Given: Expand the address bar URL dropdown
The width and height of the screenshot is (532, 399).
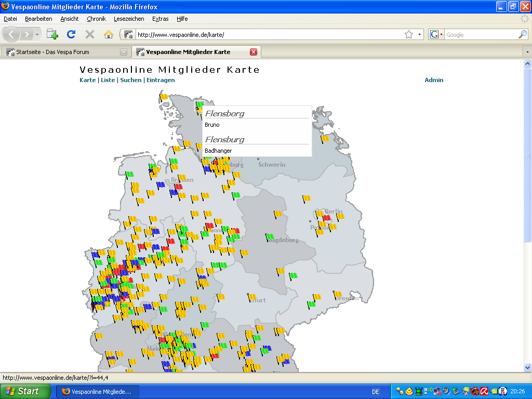Looking at the screenshot, I should [420, 35].
